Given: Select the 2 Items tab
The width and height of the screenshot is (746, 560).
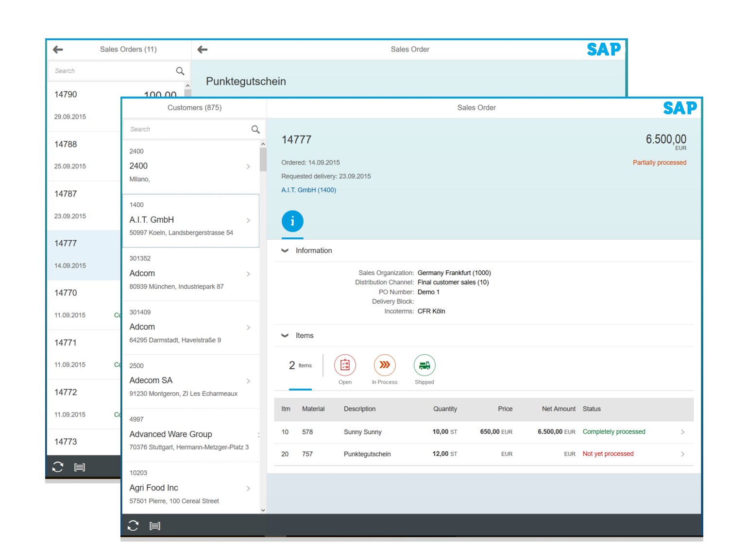Looking at the screenshot, I should (300, 365).
